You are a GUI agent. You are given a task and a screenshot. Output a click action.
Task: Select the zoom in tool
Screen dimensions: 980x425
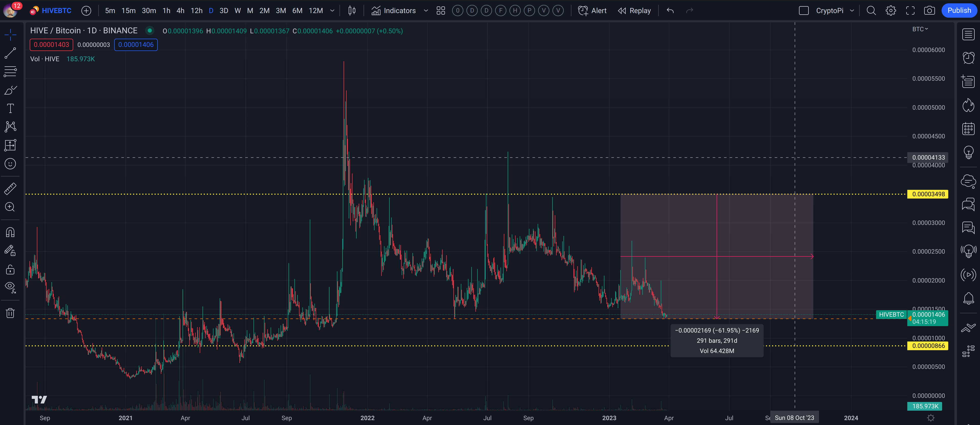pos(10,207)
